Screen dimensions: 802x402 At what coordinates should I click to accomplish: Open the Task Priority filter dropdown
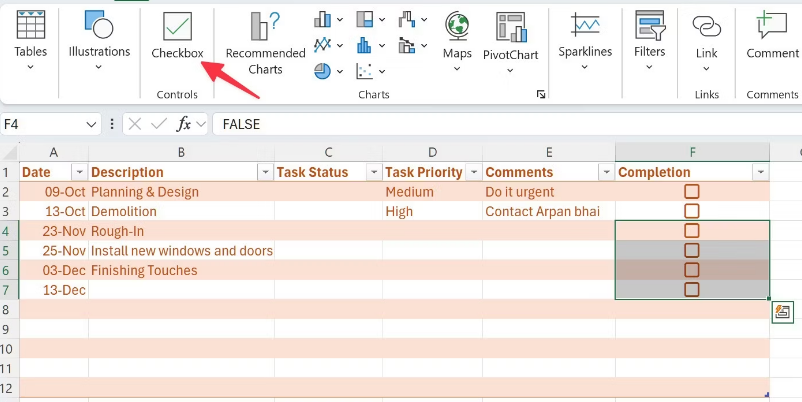pos(474,172)
